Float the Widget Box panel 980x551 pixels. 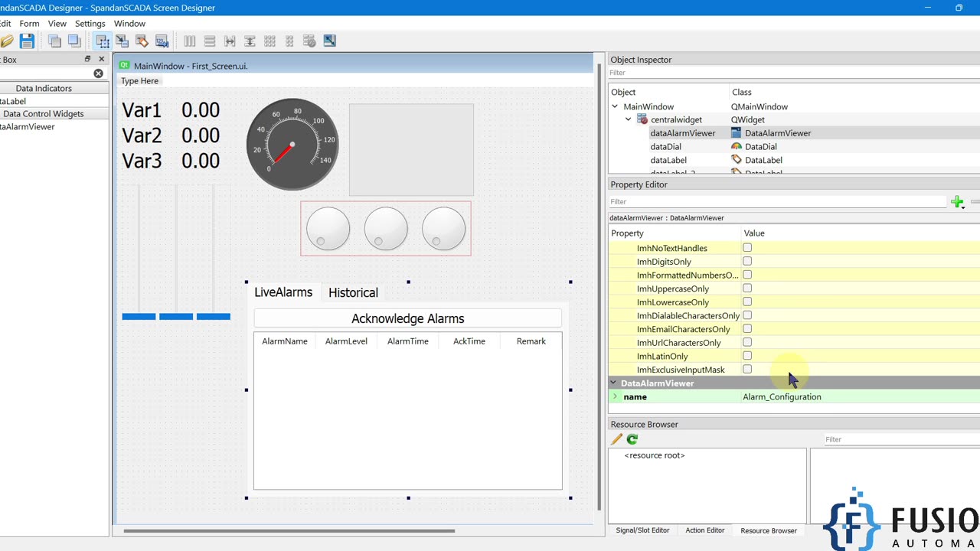point(87,59)
